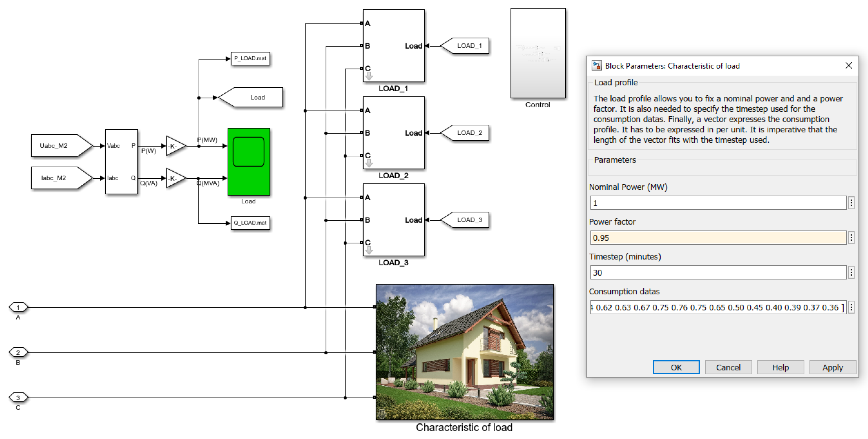868x439 pixels.
Task: Click the Q(VA) gain block
Action: pos(174,178)
